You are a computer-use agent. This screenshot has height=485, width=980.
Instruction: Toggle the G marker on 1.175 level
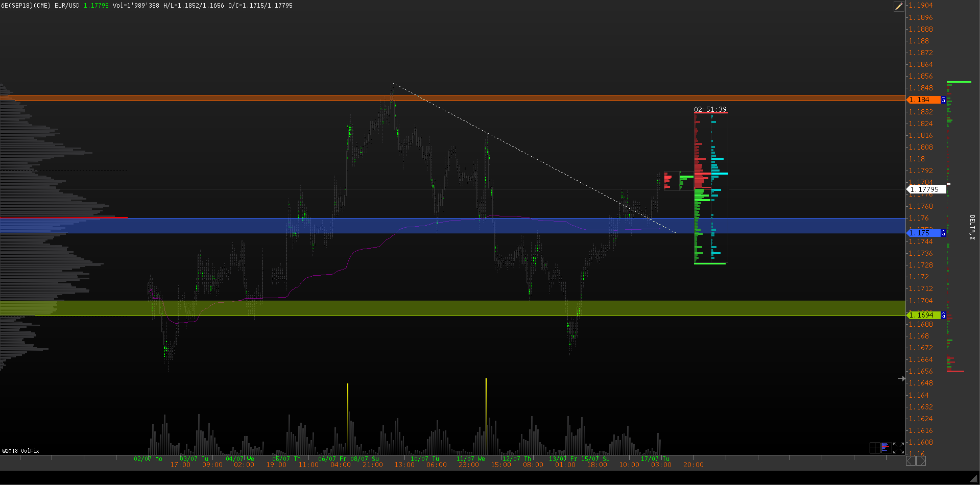(943, 233)
